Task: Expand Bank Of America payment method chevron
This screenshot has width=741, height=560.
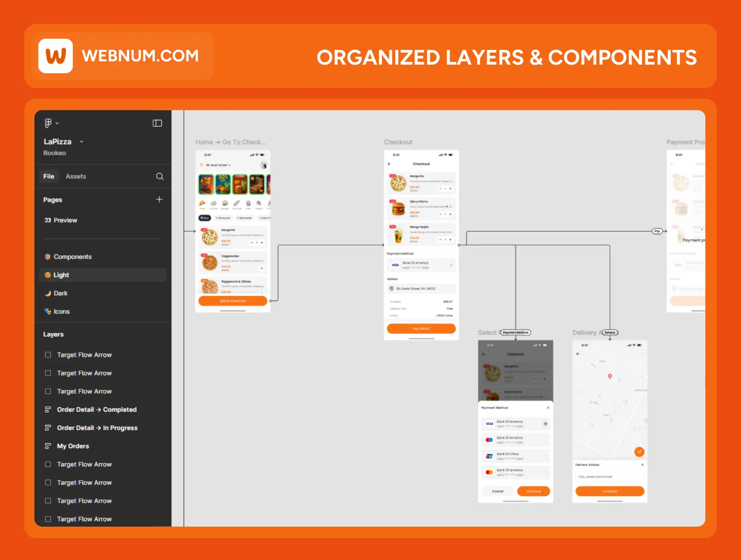Action: (451, 265)
